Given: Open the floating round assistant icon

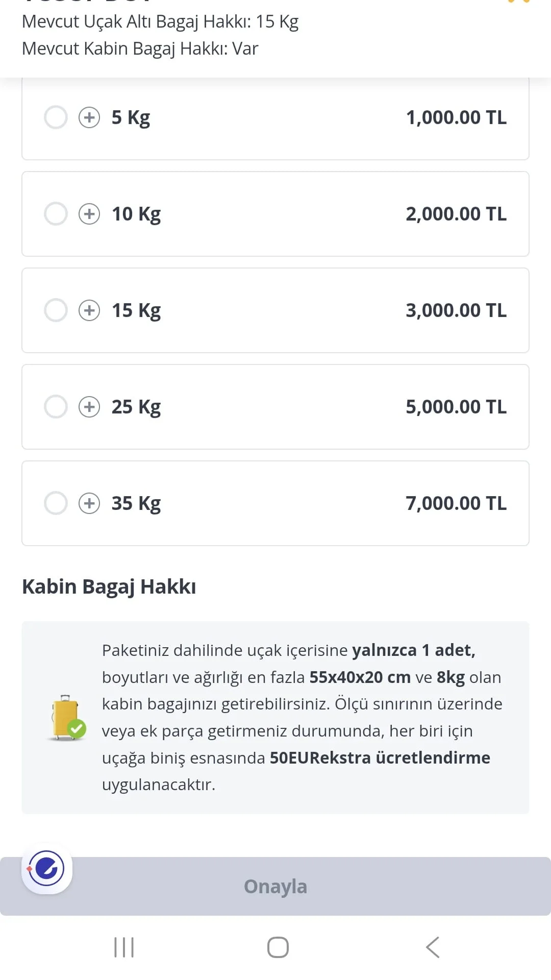Looking at the screenshot, I should pyautogui.click(x=47, y=868).
